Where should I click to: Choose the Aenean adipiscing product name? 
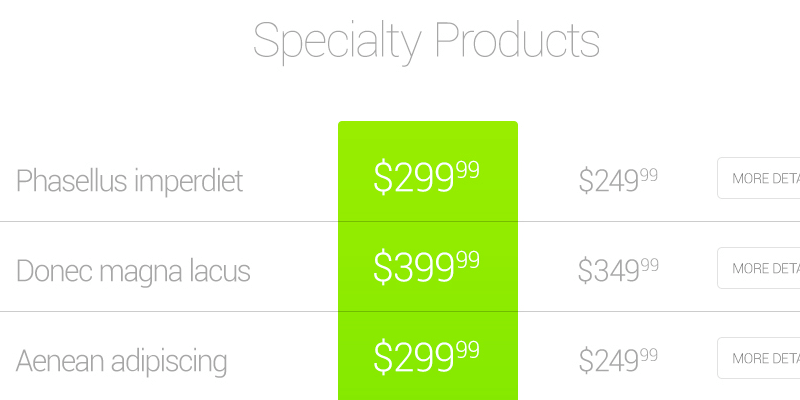click(122, 361)
